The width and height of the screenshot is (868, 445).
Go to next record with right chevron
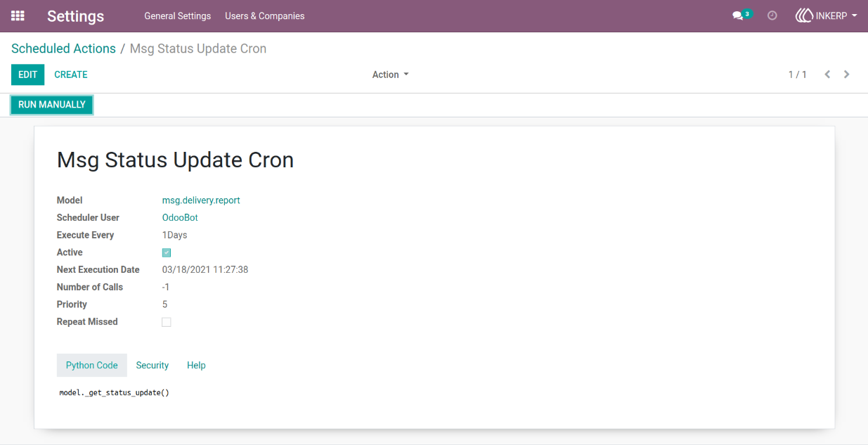click(x=847, y=75)
